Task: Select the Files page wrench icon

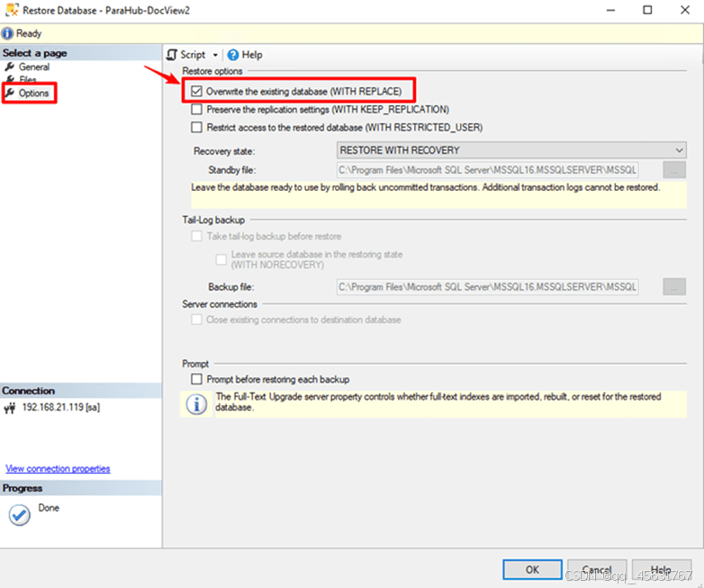Action: (x=10, y=80)
